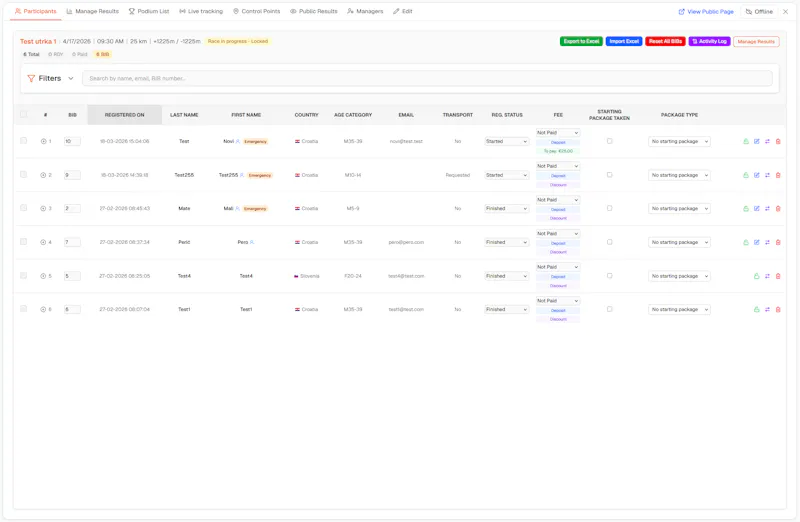Switch to Manage Results tab
This screenshot has width=800, height=522.
[x=93, y=11]
